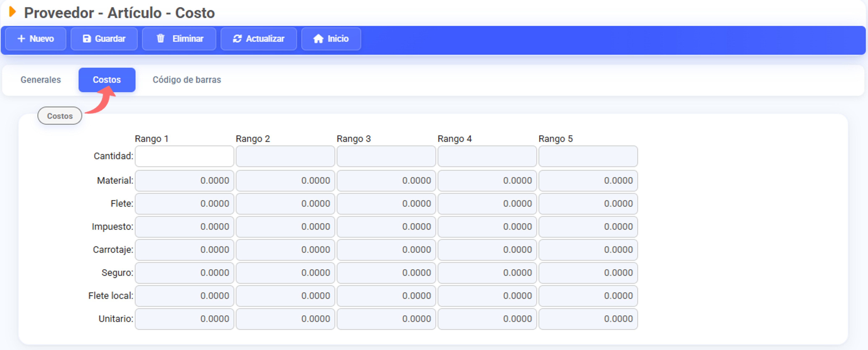Select the Seguro field for Rango 2
The height and width of the screenshot is (350, 868).
(285, 273)
